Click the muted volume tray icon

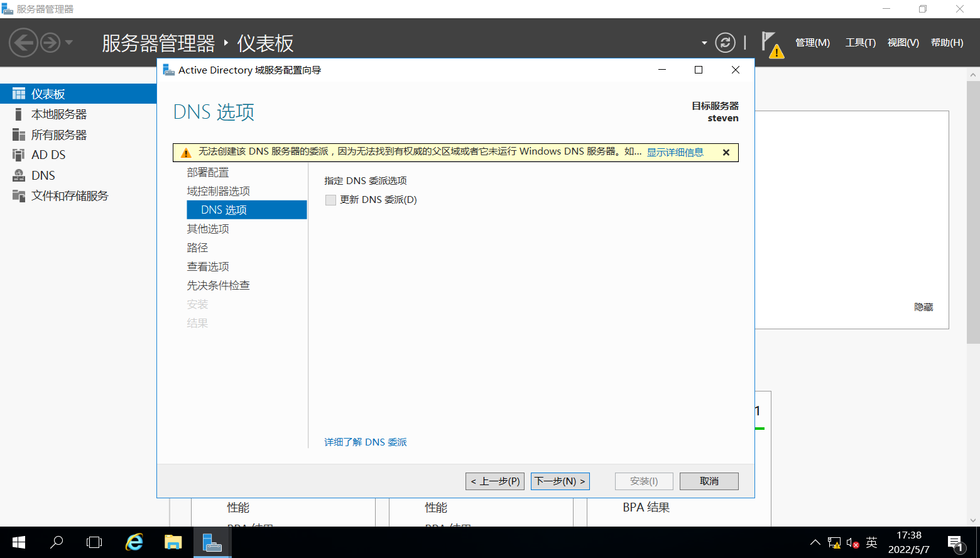point(852,542)
